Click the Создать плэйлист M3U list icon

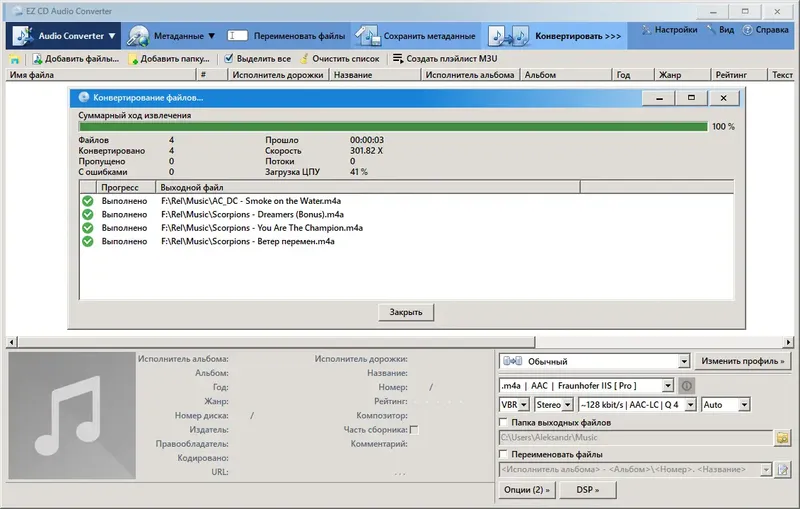point(398,58)
